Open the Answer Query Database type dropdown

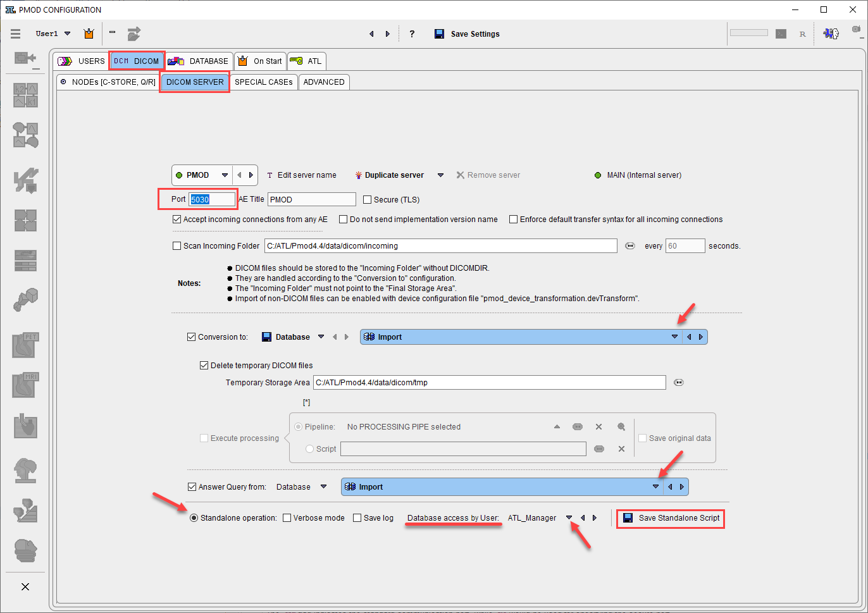323,487
